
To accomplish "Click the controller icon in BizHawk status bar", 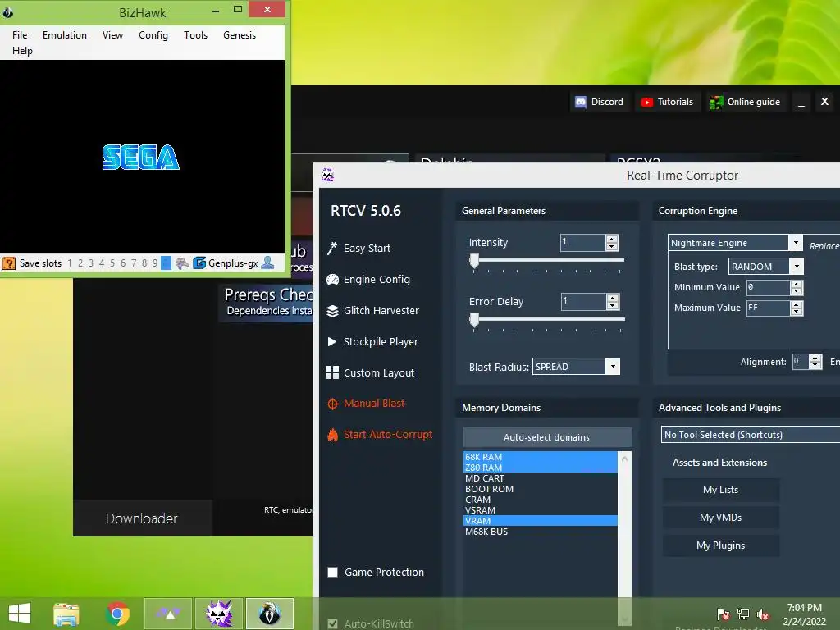I will [182, 263].
